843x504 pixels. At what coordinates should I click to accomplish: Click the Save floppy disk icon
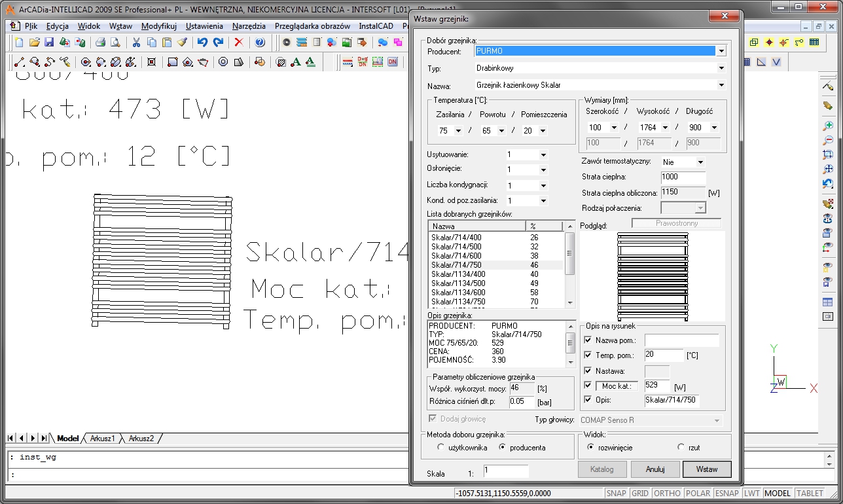coord(49,43)
